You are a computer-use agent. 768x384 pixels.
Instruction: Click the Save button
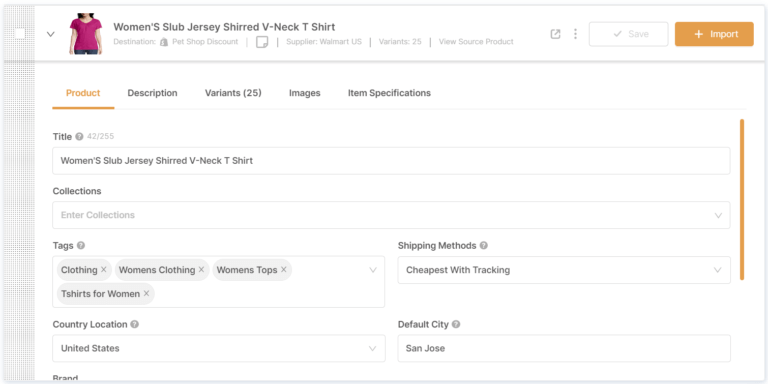(x=628, y=34)
